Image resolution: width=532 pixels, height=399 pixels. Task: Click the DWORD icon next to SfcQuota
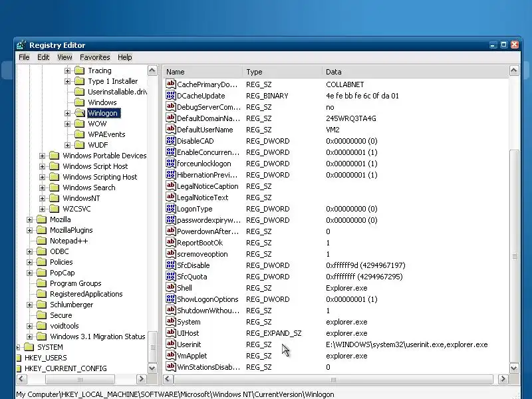pyautogui.click(x=171, y=276)
